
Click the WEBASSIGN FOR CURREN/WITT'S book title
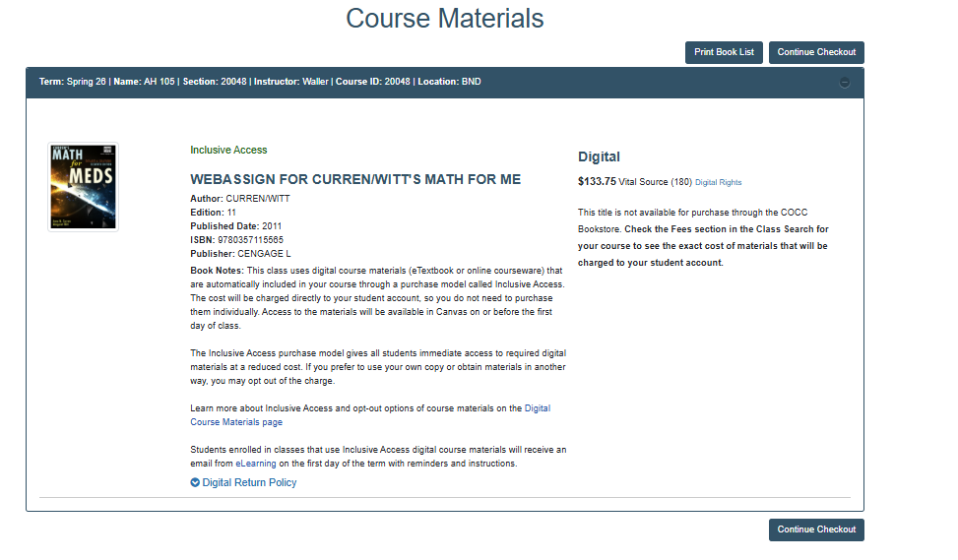[x=355, y=179]
